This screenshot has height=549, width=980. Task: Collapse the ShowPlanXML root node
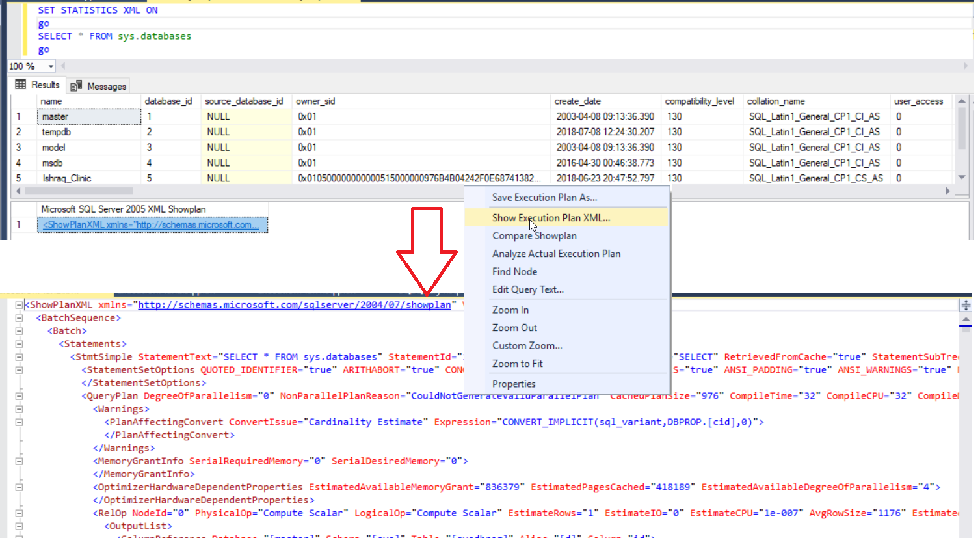tap(20, 305)
